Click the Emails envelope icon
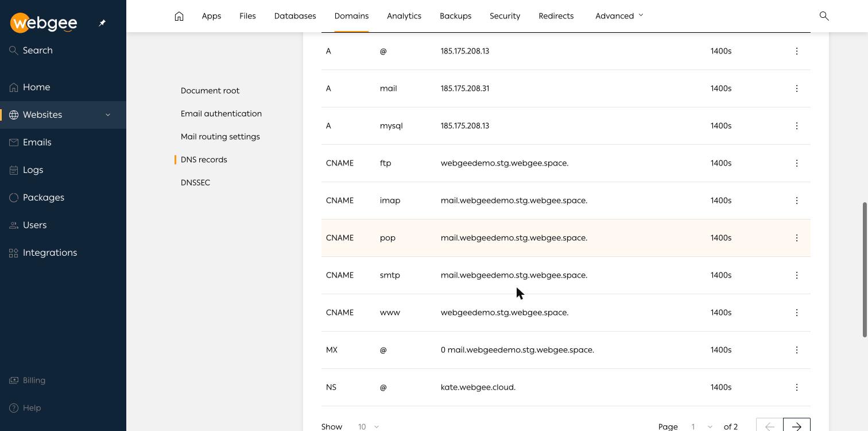 pyautogui.click(x=14, y=143)
